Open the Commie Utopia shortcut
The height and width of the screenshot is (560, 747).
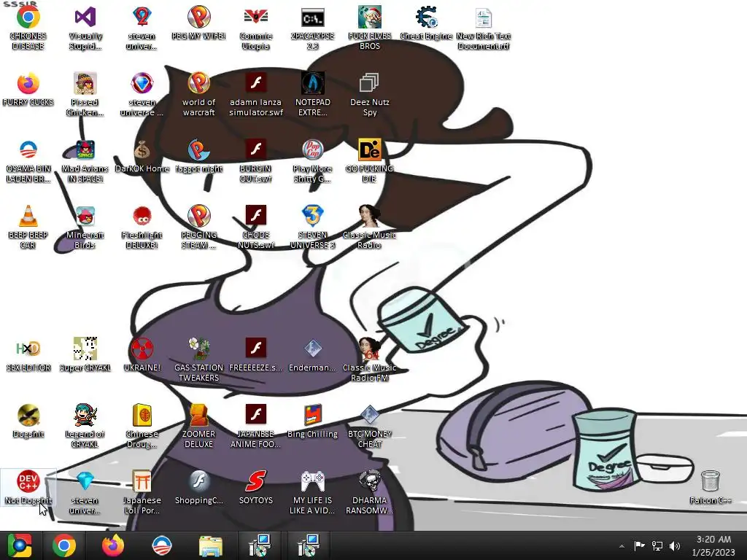[x=256, y=28]
